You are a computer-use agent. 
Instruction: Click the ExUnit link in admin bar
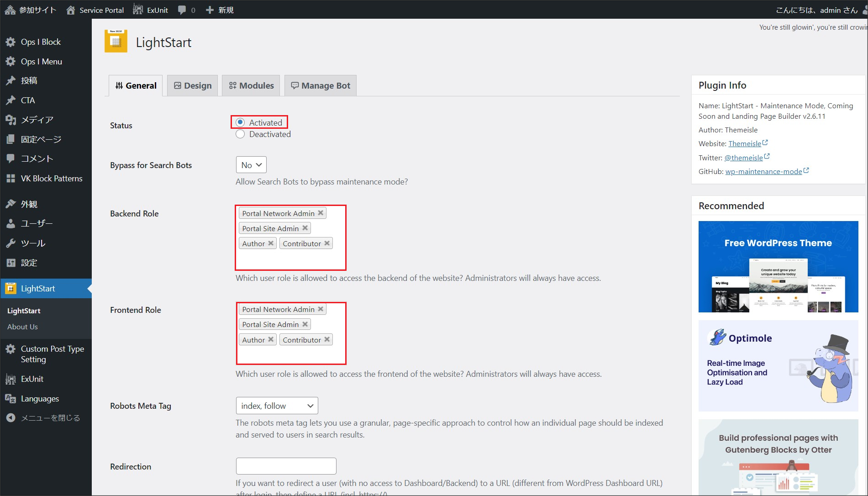[x=151, y=10]
